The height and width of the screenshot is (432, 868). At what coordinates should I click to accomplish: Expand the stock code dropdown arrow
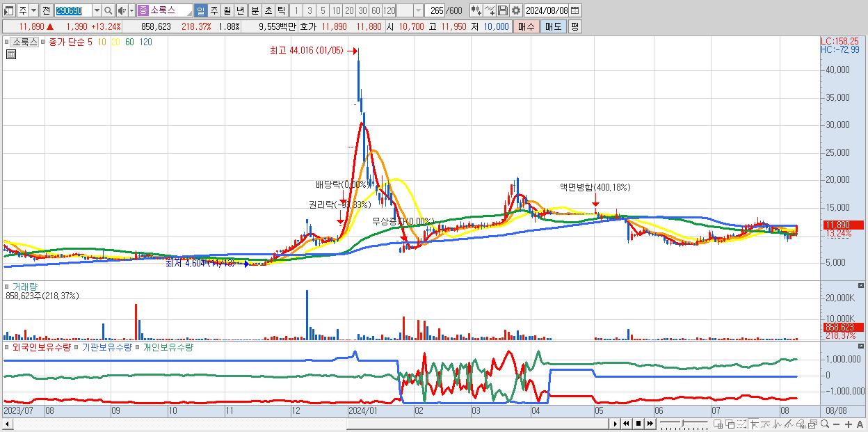tap(97, 10)
